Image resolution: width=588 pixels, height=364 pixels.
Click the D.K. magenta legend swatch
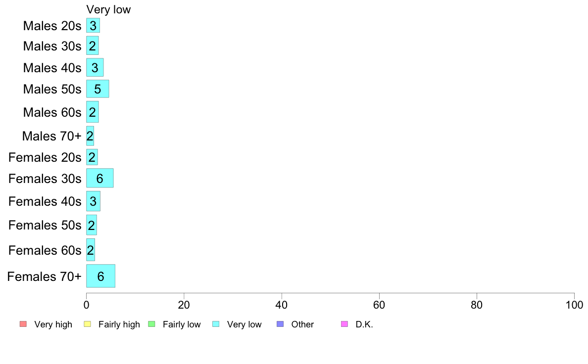pos(344,324)
